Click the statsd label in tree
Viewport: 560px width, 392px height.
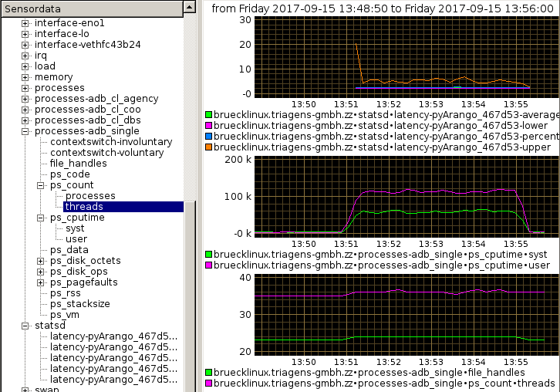pos(49,326)
